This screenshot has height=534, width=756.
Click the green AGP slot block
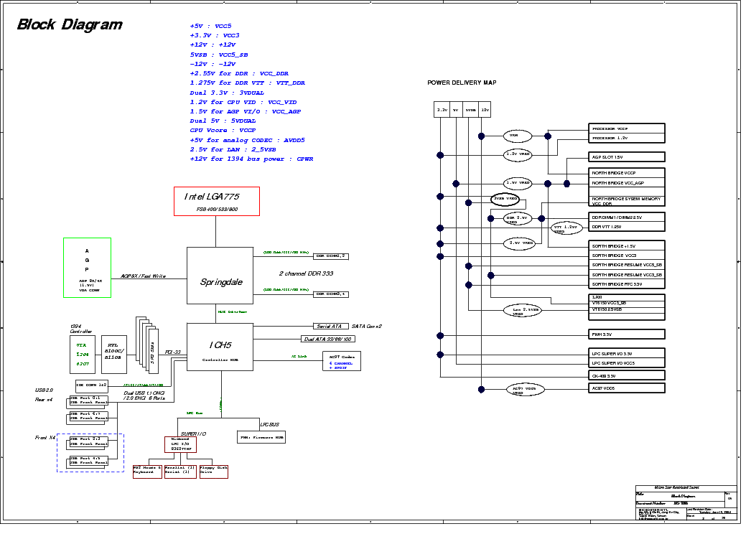(x=88, y=268)
